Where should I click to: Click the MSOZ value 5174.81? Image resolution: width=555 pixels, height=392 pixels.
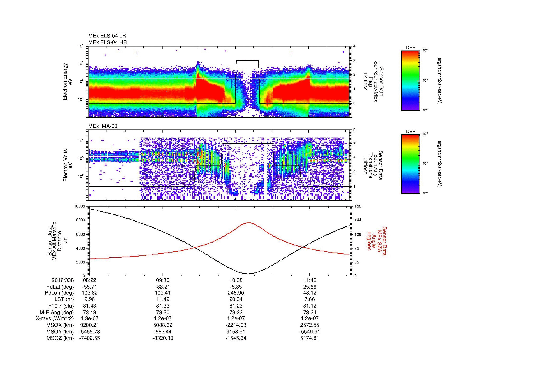click(310, 338)
